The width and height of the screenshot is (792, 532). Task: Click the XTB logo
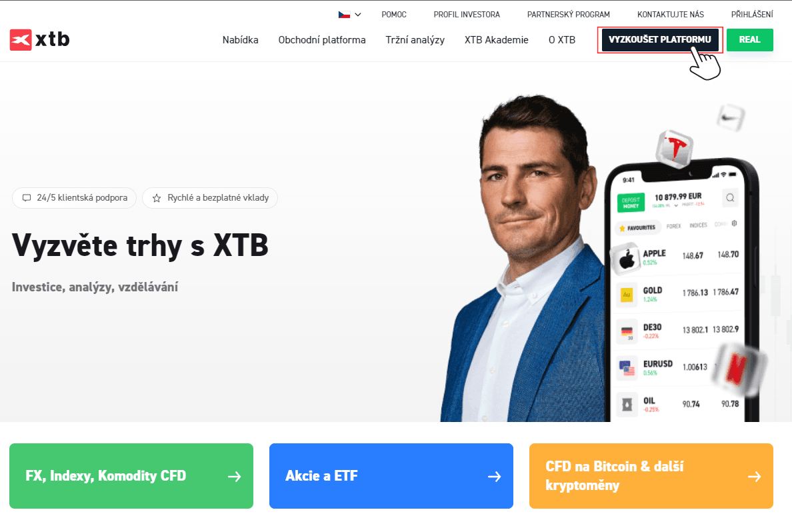tap(39, 39)
